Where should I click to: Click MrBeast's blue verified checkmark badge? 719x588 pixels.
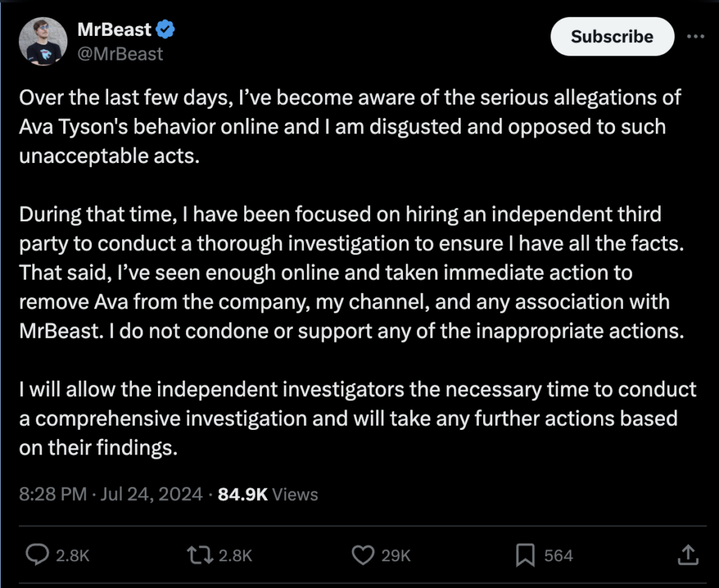(x=164, y=29)
